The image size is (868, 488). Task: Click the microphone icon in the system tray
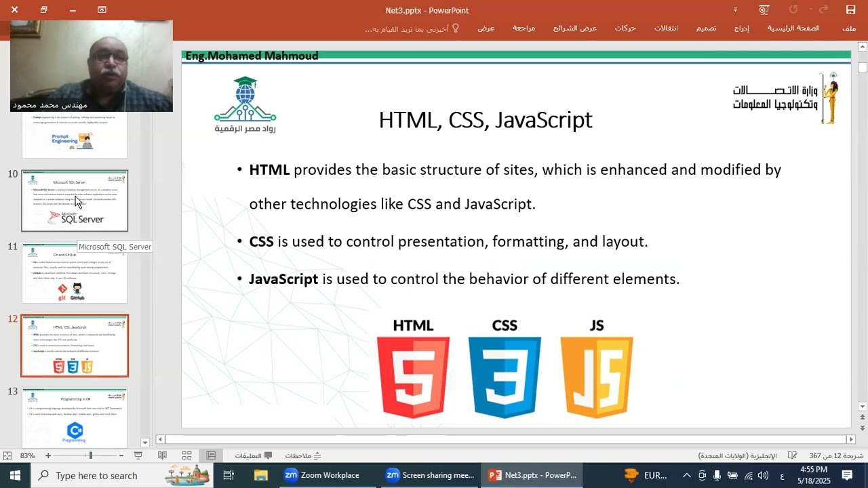717,475
